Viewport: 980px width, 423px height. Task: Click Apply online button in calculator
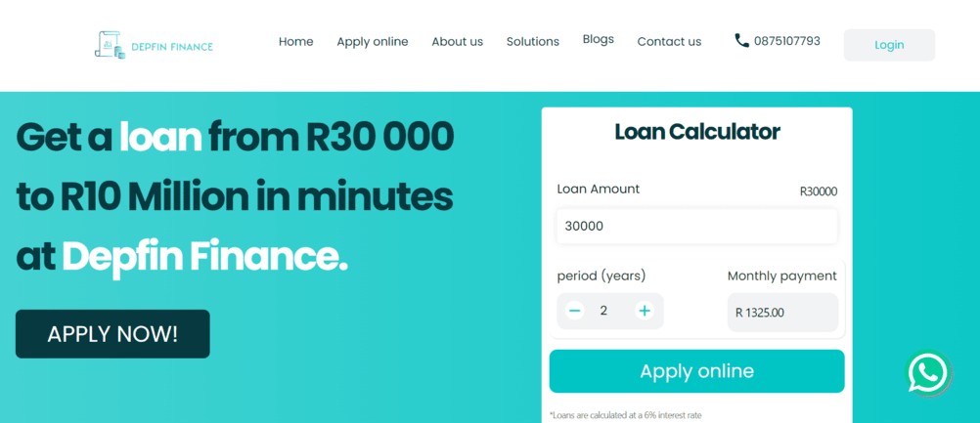click(697, 371)
